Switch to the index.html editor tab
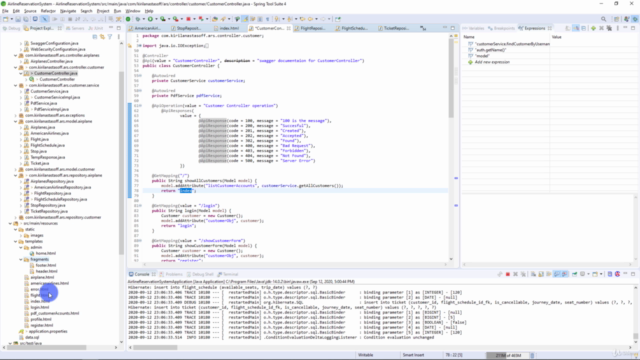Image resolution: width=640 pixels, height=360 pixels. [229, 28]
